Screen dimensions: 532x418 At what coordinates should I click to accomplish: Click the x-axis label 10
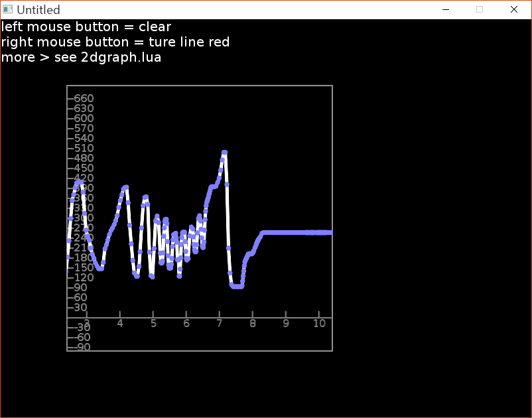(x=319, y=323)
